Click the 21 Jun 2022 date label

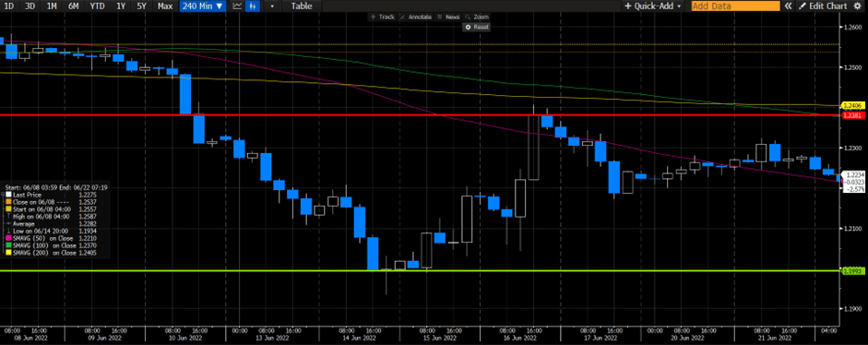[x=775, y=337]
